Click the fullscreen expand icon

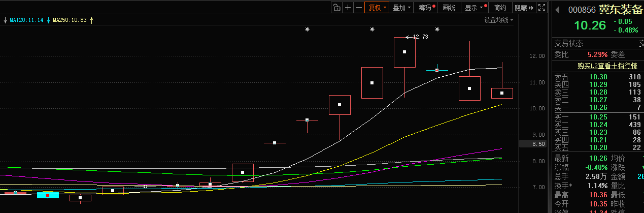tap(541, 8)
